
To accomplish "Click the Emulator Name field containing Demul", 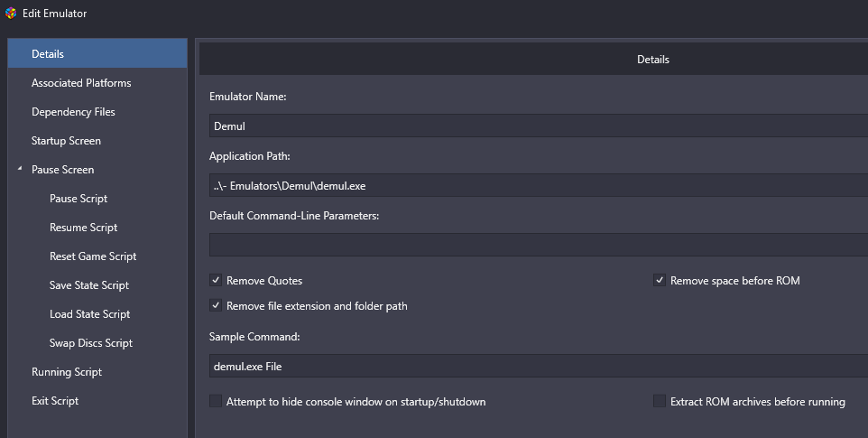I will 538,126.
